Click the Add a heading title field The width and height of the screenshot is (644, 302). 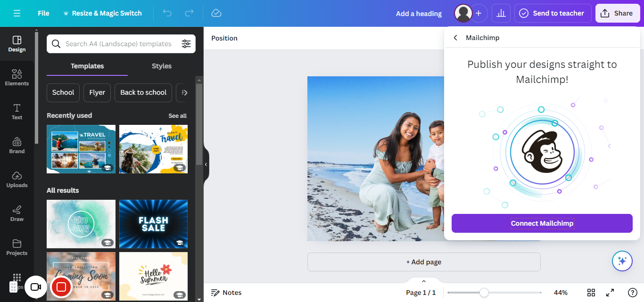click(419, 14)
